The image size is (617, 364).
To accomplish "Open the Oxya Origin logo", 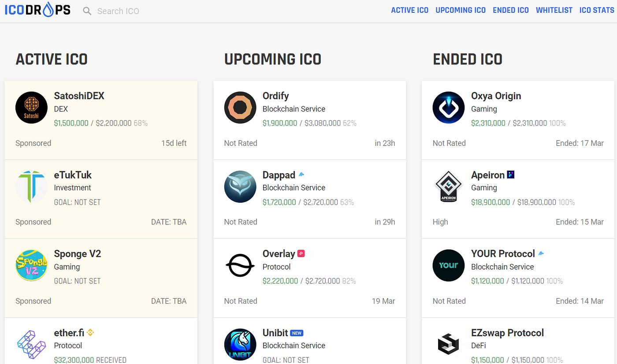I will tap(449, 108).
